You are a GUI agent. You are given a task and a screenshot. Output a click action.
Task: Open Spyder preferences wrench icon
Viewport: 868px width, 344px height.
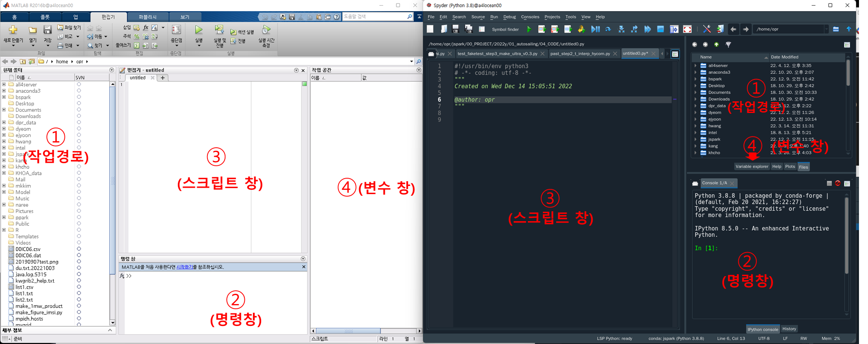pyautogui.click(x=707, y=29)
